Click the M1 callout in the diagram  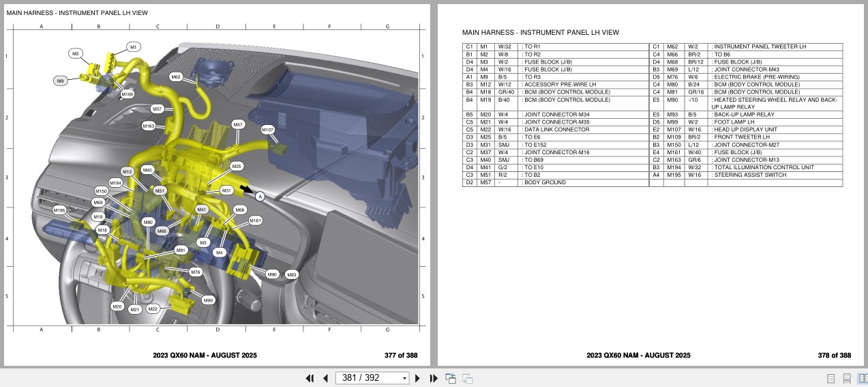[134, 47]
